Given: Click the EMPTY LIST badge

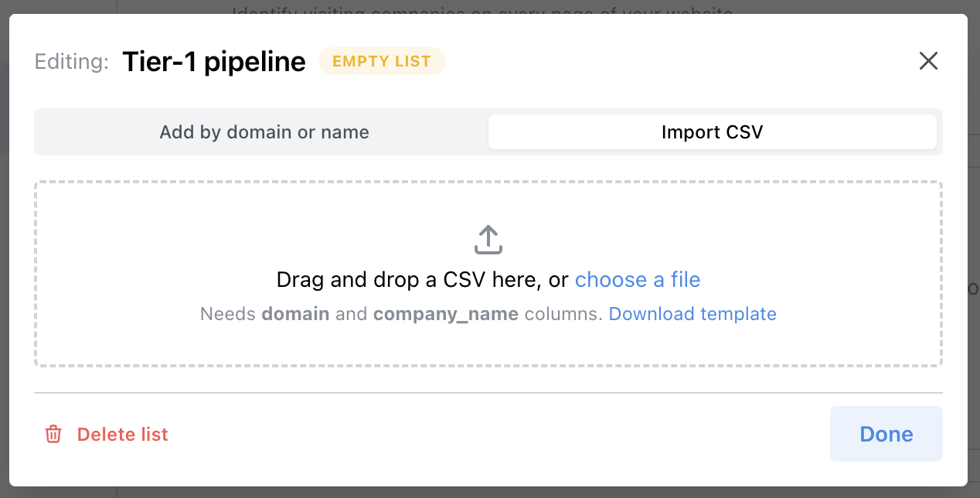Looking at the screenshot, I should [x=382, y=61].
